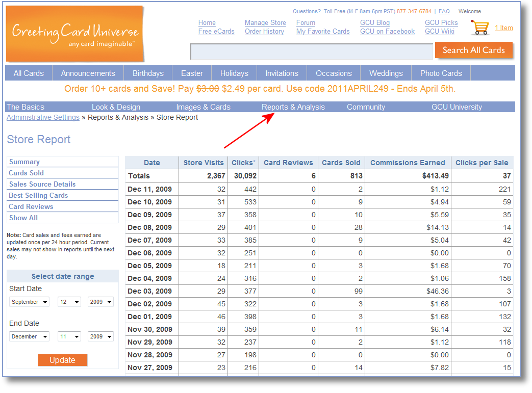Open the Cards Sold report link
The width and height of the screenshot is (532, 393).
pyautogui.click(x=26, y=173)
